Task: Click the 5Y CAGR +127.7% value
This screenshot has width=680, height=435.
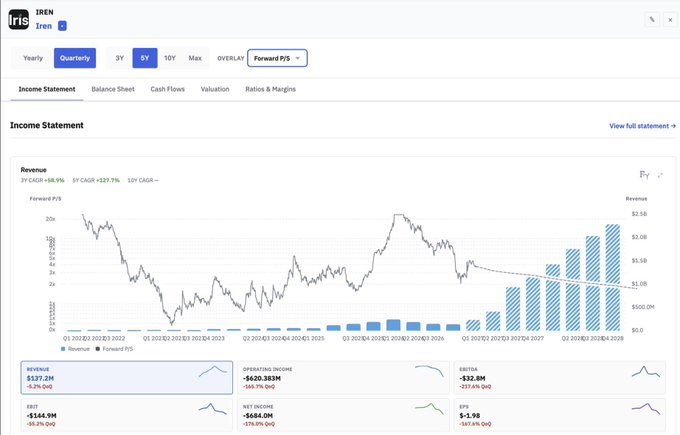Action: tap(108, 180)
